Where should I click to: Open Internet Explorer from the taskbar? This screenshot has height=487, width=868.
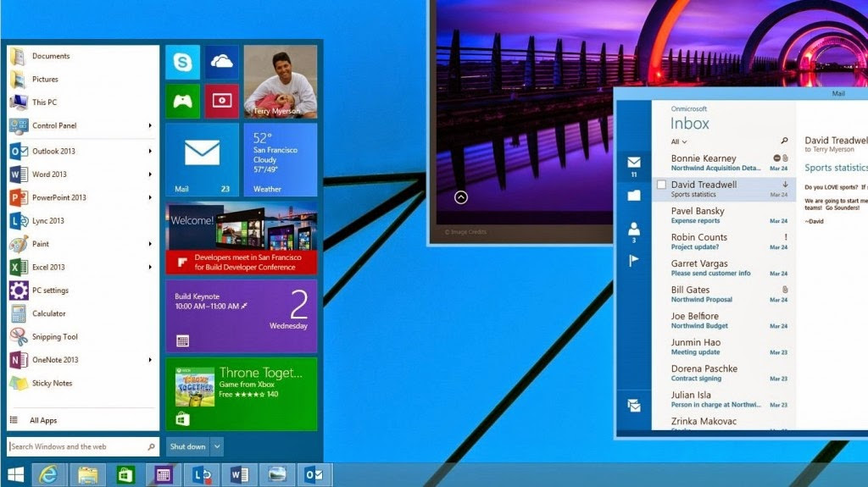tap(48, 475)
